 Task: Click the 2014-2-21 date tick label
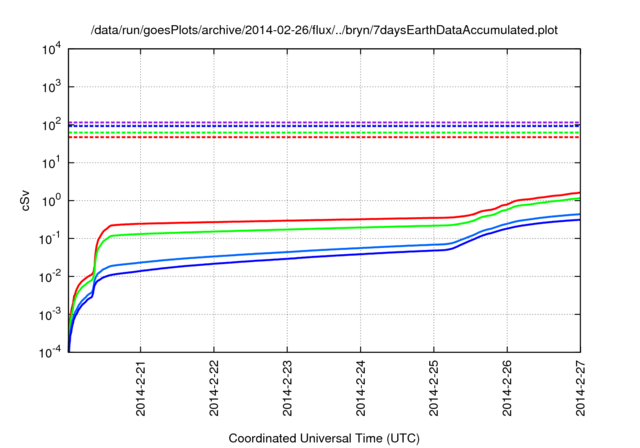140,388
